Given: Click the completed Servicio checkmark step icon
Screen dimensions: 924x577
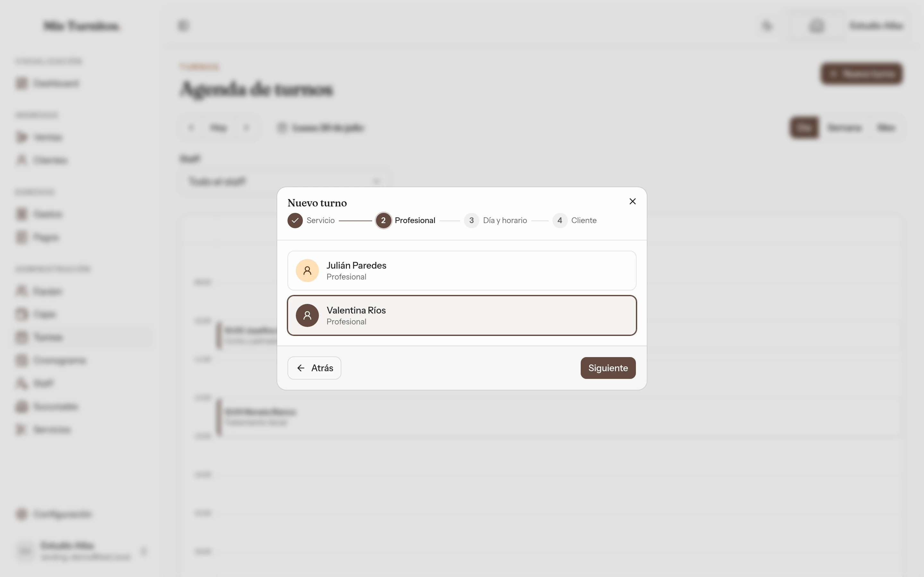Looking at the screenshot, I should tap(295, 221).
